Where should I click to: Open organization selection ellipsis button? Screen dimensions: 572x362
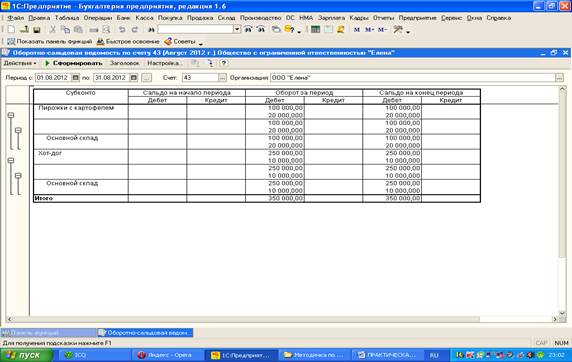click(559, 78)
